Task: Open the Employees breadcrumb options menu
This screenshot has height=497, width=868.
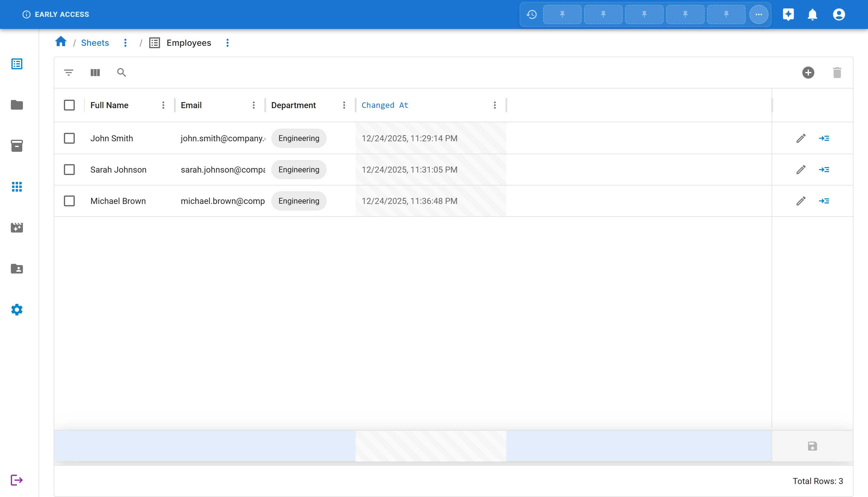Action: [228, 43]
